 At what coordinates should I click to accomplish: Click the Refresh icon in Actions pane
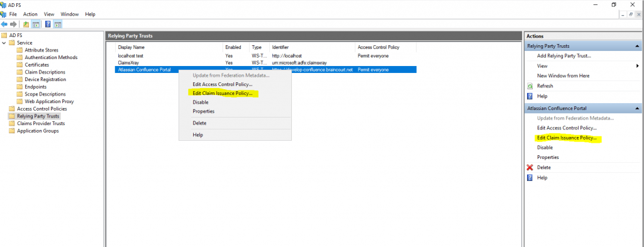[x=530, y=86]
